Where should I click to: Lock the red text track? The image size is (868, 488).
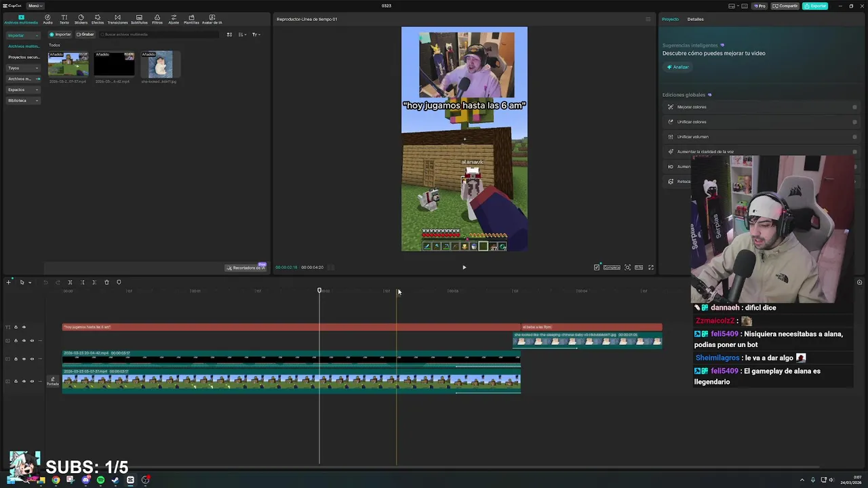pyautogui.click(x=16, y=327)
